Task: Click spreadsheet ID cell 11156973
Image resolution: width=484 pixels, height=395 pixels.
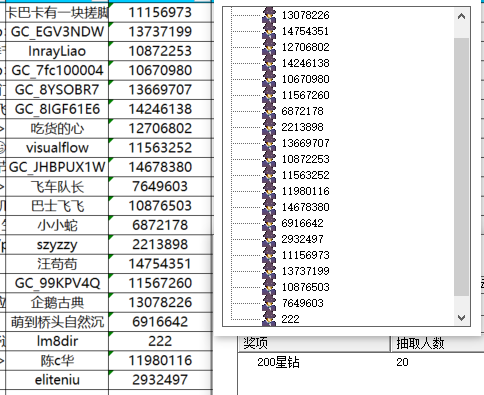Action: coord(160,12)
